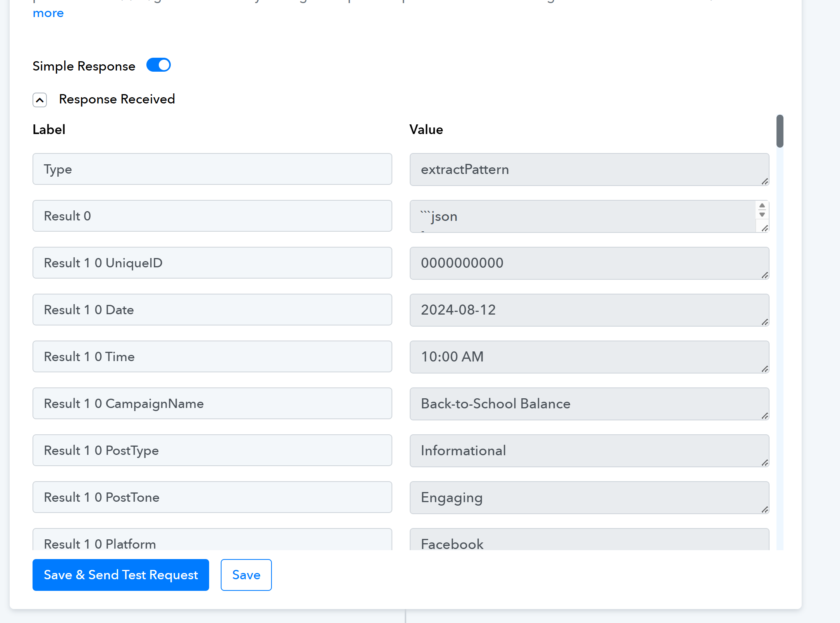This screenshot has height=623, width=840.
Task: Click the 0000000000 value field
Action: (x=589, y=263)
